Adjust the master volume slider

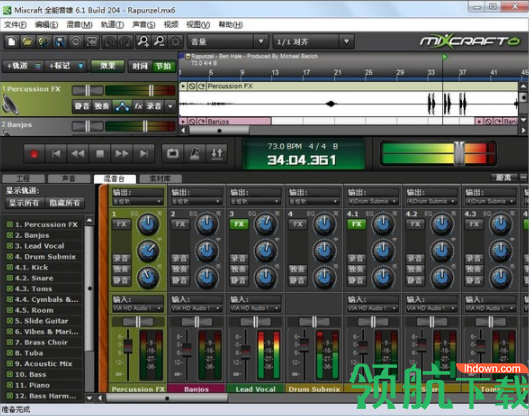tap(459, 154)
